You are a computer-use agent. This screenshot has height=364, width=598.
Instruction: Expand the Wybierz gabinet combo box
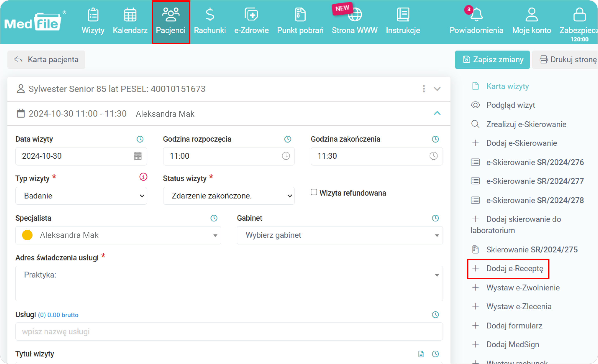coord(340,235)
